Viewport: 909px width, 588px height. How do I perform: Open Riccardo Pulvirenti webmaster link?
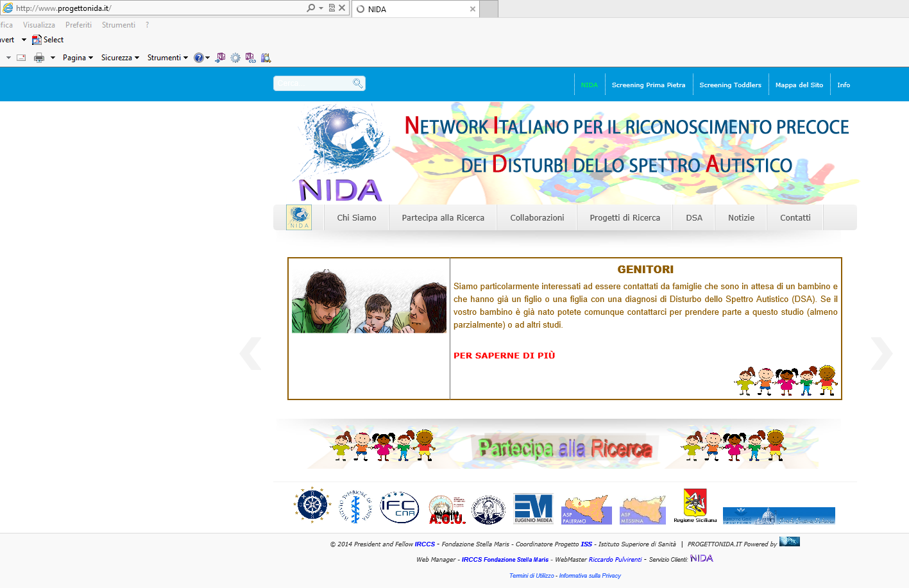tap(615, 560)
